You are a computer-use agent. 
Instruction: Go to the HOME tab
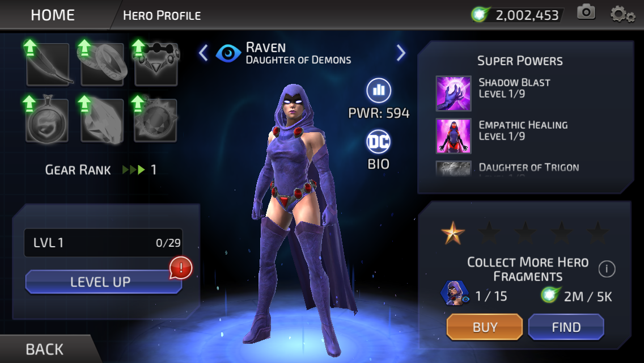click(53, 15)
